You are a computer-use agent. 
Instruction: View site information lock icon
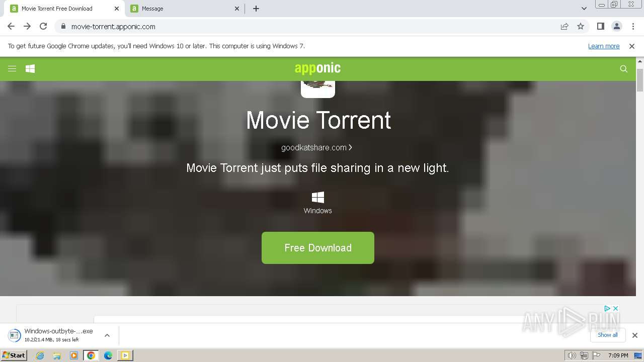[63, 26]
